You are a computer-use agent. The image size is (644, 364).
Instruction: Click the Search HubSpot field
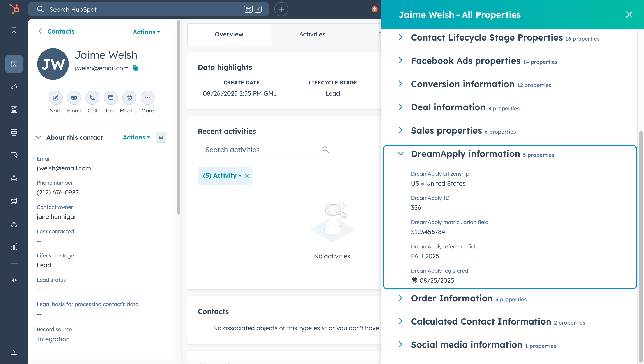pyautogui.click(x=149, y=9)
